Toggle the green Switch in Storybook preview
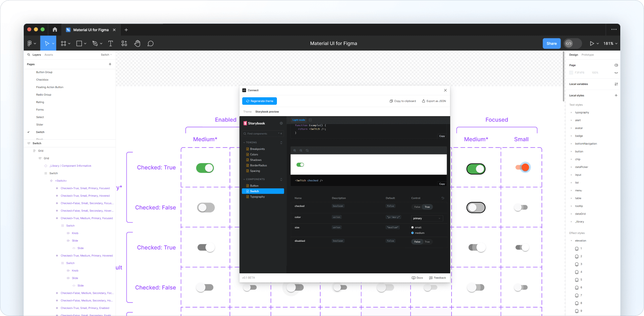 tap(300, 165)
